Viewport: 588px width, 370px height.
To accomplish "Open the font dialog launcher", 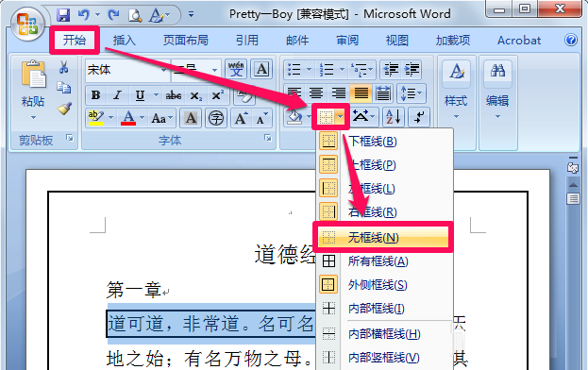I will click(268, 139).
